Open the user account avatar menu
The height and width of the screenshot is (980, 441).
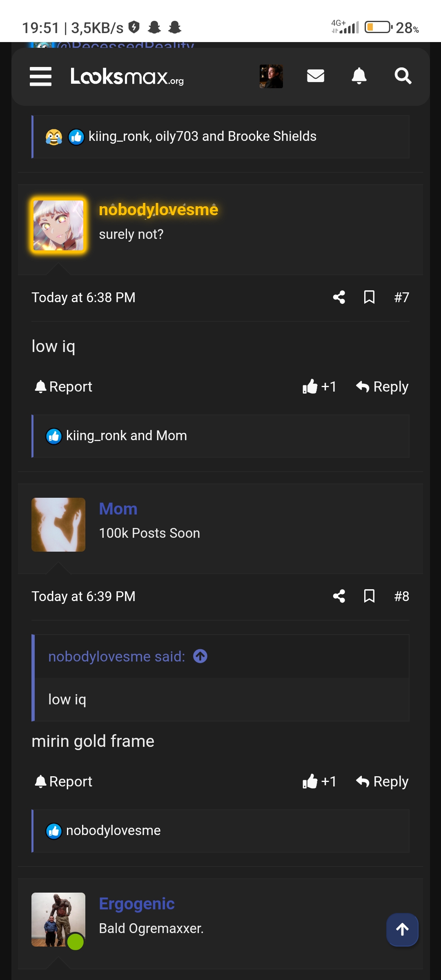point(271,76)
